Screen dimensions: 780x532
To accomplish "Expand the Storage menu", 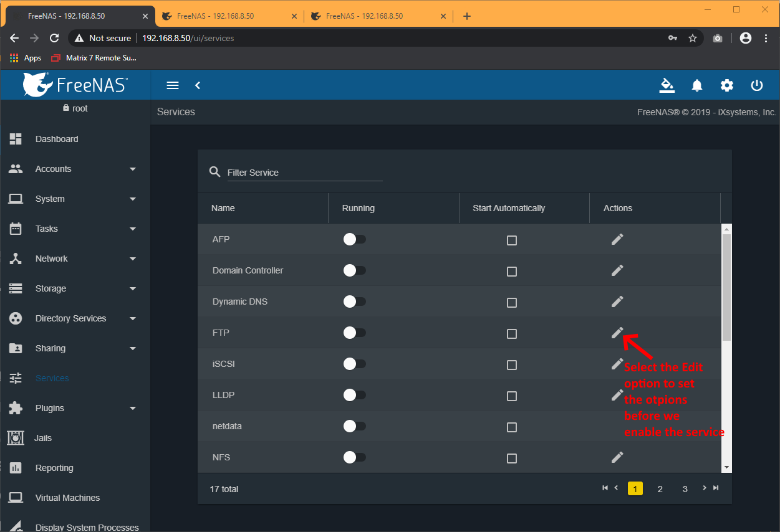I will [x=75, y=288].
